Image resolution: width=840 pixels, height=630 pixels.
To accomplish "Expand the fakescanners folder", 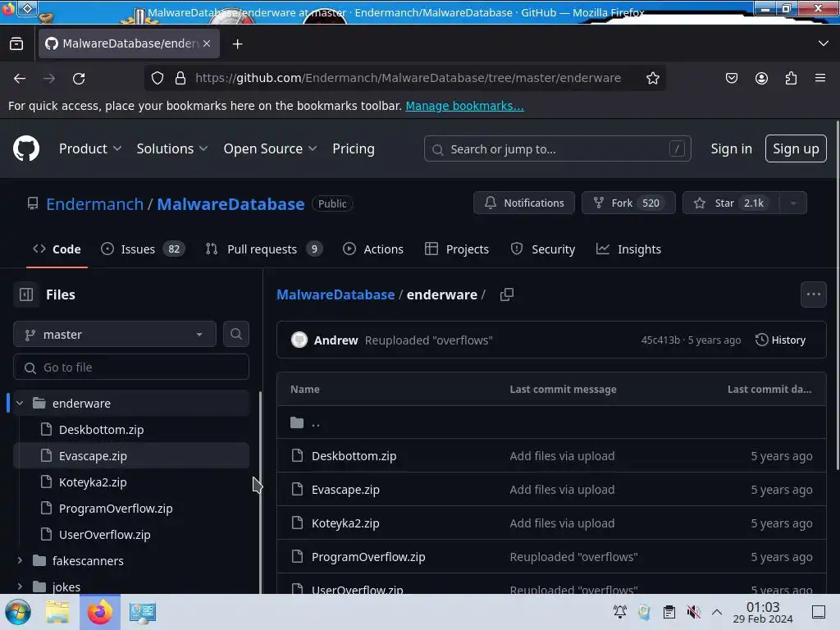I will tap(20, 560).
